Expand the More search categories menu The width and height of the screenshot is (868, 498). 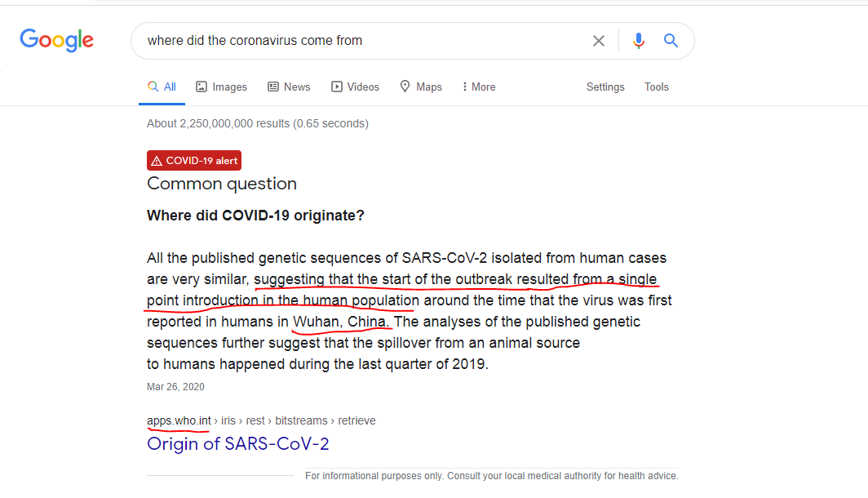(x=479, y=87)
